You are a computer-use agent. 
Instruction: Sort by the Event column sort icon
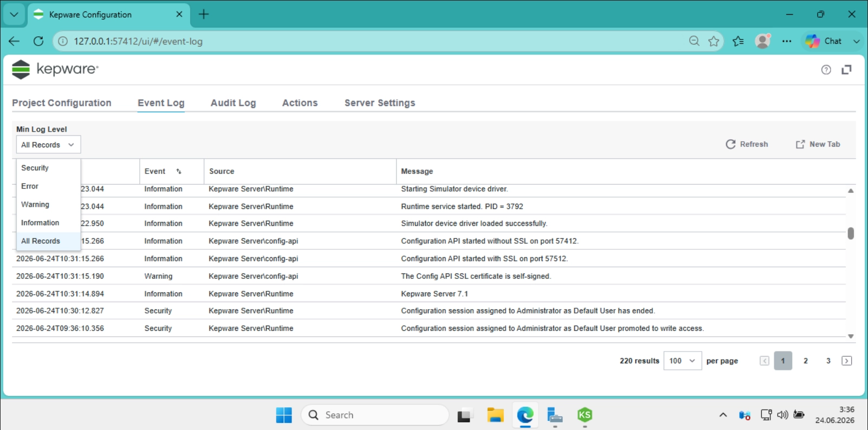click(179, 172)
